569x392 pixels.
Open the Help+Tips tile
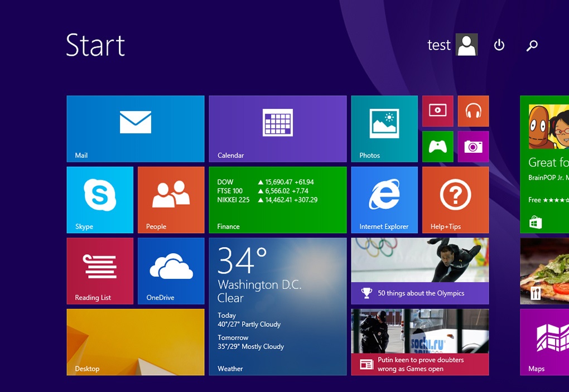[x=455, y=200]
